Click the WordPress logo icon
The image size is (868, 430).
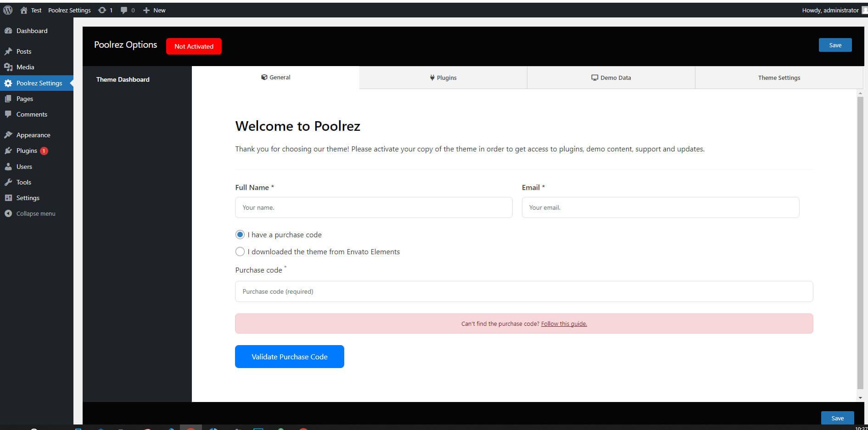pyautogui.click(x=8, y=10)
